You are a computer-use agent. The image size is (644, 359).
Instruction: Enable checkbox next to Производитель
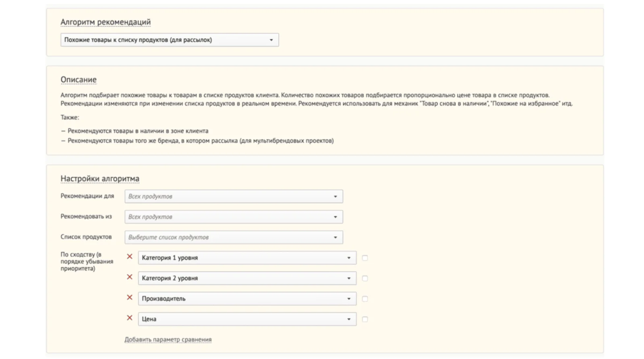tap(365, 299)
